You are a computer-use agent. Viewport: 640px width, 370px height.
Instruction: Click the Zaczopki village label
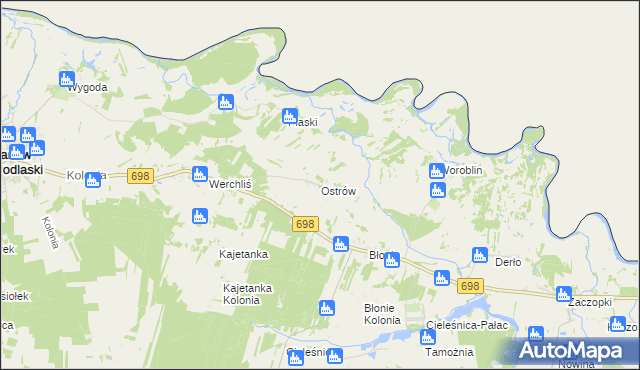click(x=590, y=302)
